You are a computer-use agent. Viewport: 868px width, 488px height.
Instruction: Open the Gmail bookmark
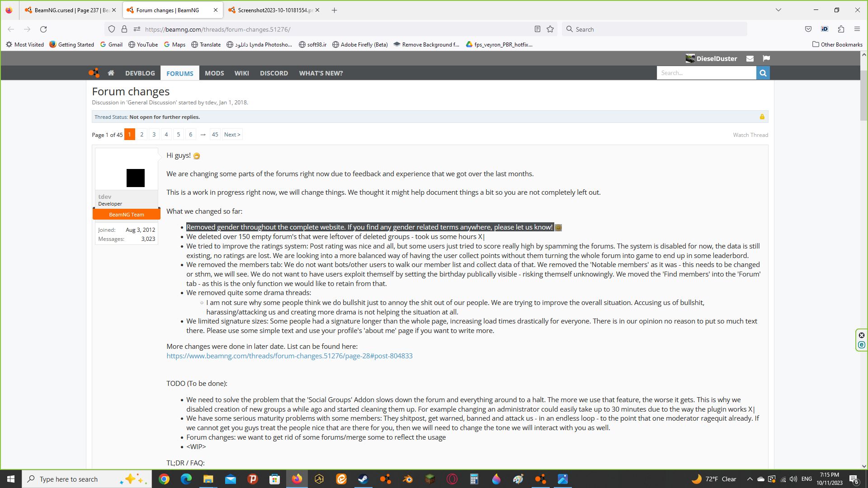click(111, 44)
